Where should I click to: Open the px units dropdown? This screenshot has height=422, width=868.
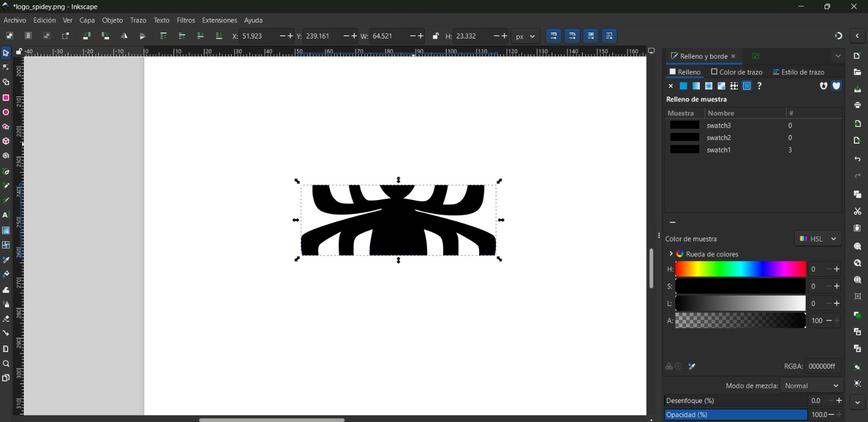point(526,36)
